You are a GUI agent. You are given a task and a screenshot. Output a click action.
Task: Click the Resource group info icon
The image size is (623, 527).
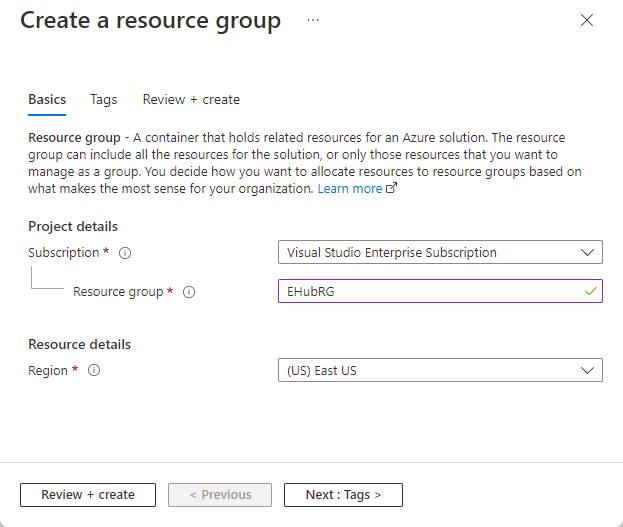tap(189, 293)
